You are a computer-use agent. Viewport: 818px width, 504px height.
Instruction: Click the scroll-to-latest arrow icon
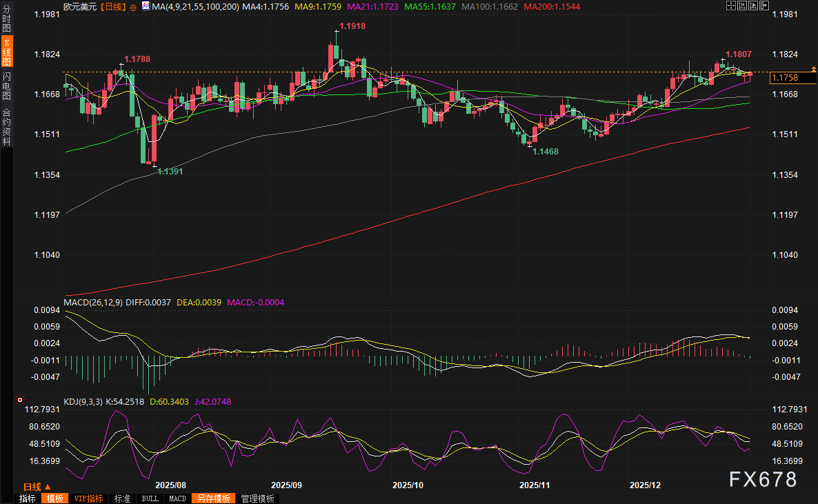click(x=764, y=6)
